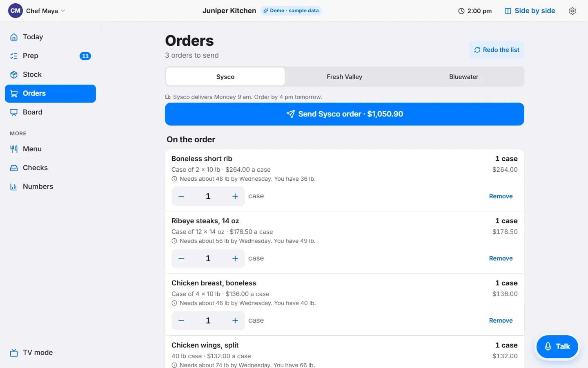Click the sparkle icon in Demo badge
Viewport: 588px width, 368px height.
266,11
